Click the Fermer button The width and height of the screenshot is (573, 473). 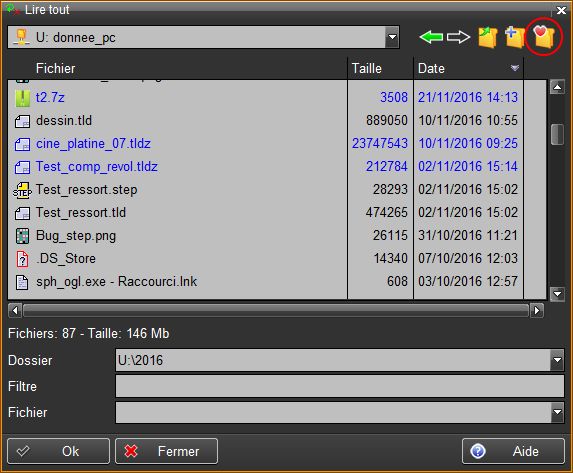[166, 451]
